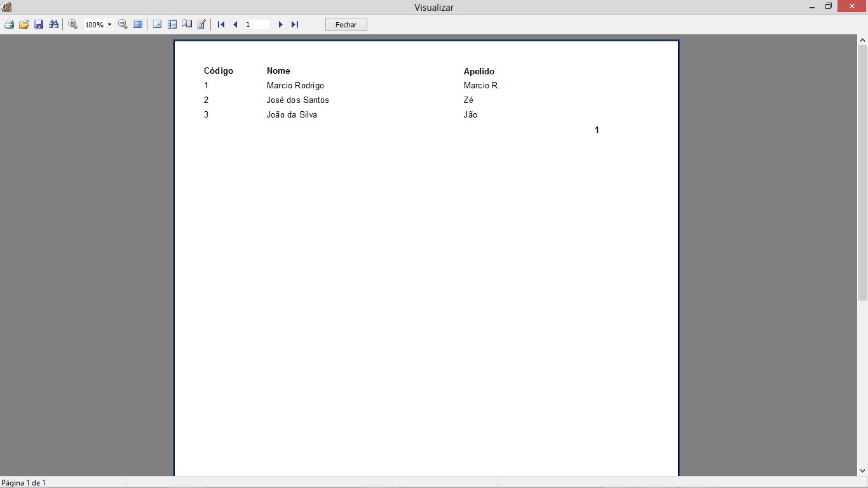Click the Print icon
Screen dimensions: 868x488
pyautogui.click(x=8, y=24)
